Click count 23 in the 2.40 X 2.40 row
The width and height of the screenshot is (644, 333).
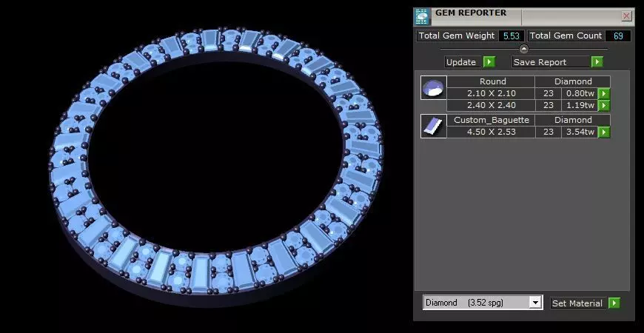[x=549, y=106]
